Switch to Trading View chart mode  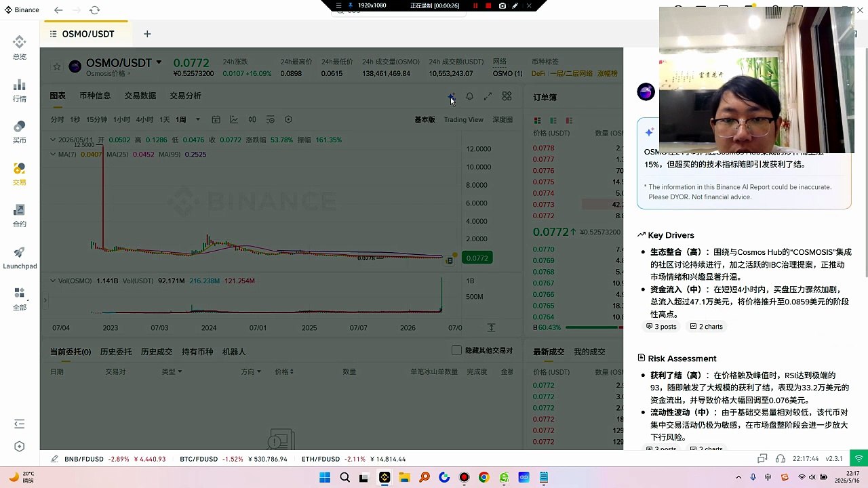[464, 120]
